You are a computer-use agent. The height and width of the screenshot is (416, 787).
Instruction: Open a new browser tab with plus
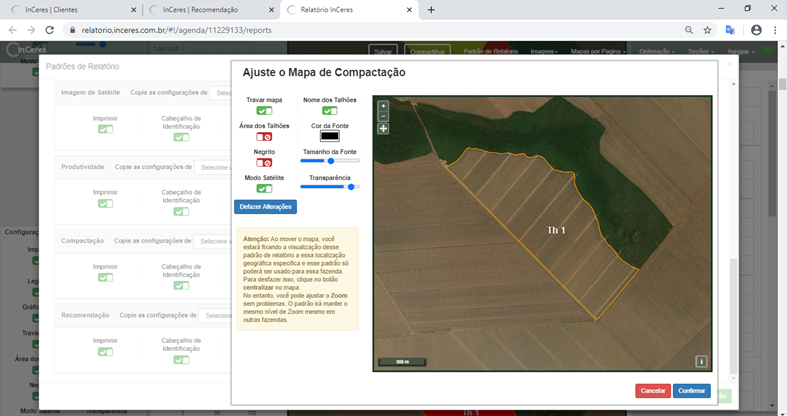pos(431,10)
